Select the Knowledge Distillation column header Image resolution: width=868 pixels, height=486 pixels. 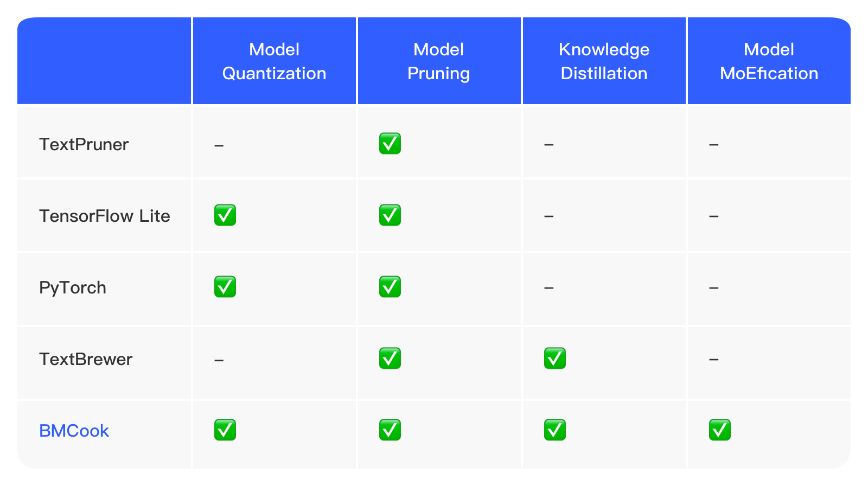604,61
